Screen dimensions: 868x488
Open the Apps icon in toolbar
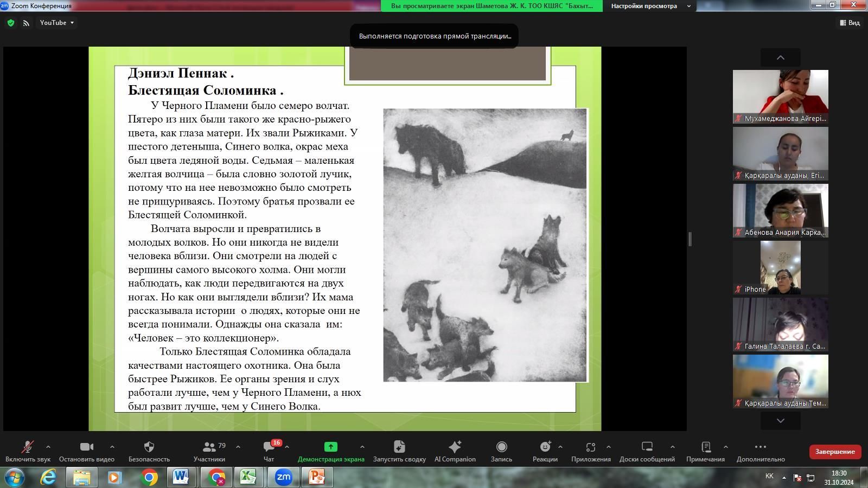(590, 447)
